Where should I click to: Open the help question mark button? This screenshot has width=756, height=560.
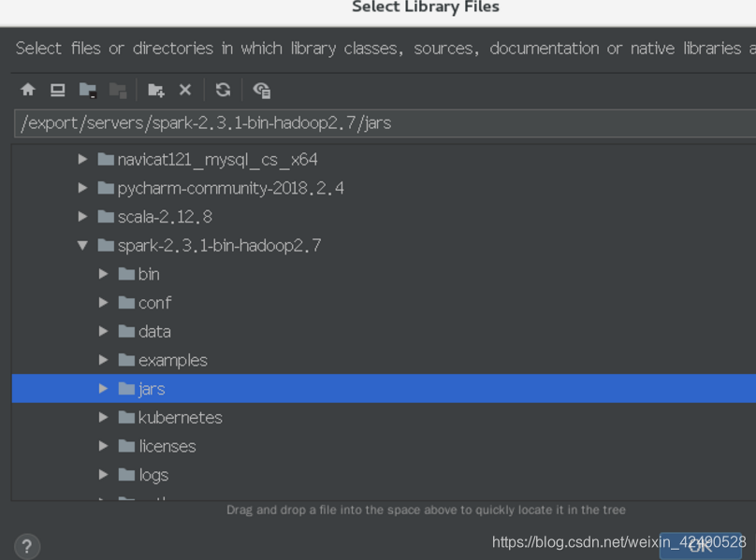(27, 547)
